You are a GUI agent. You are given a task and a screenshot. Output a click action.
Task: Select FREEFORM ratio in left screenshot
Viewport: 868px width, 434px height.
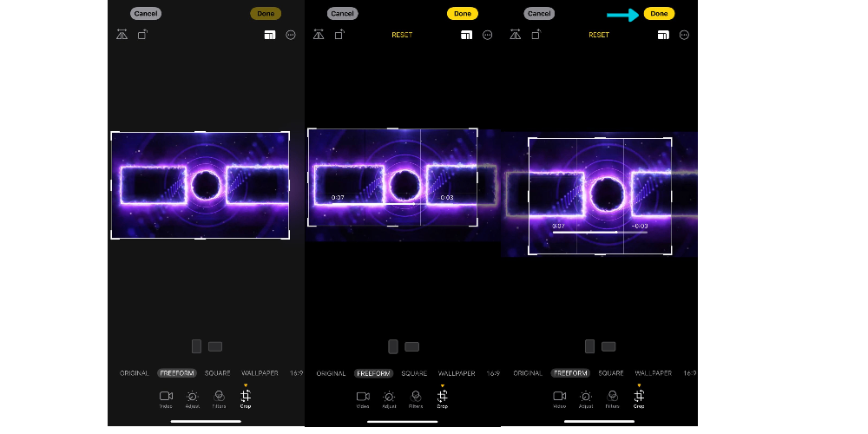(177, 373)
